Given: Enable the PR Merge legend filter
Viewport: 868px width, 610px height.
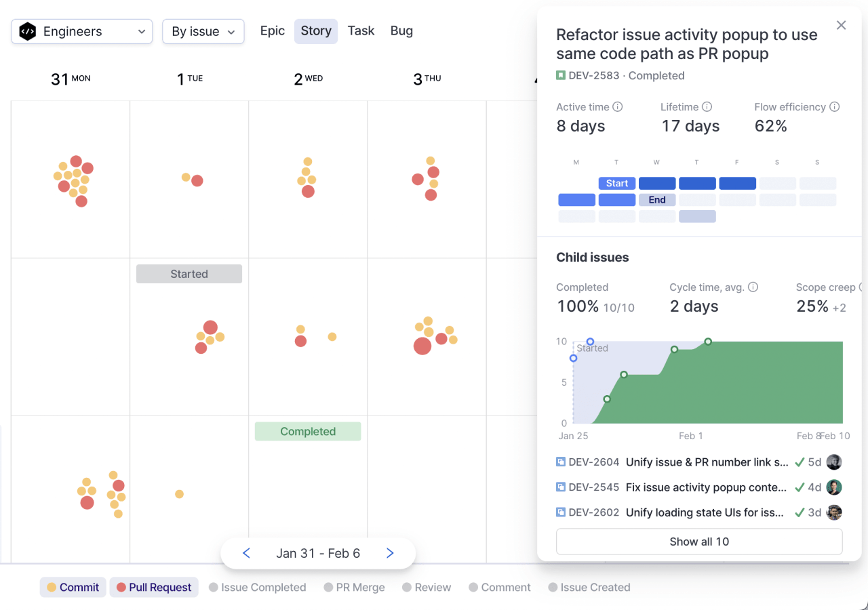Looking at the screenshot, I should pos(354,588).
